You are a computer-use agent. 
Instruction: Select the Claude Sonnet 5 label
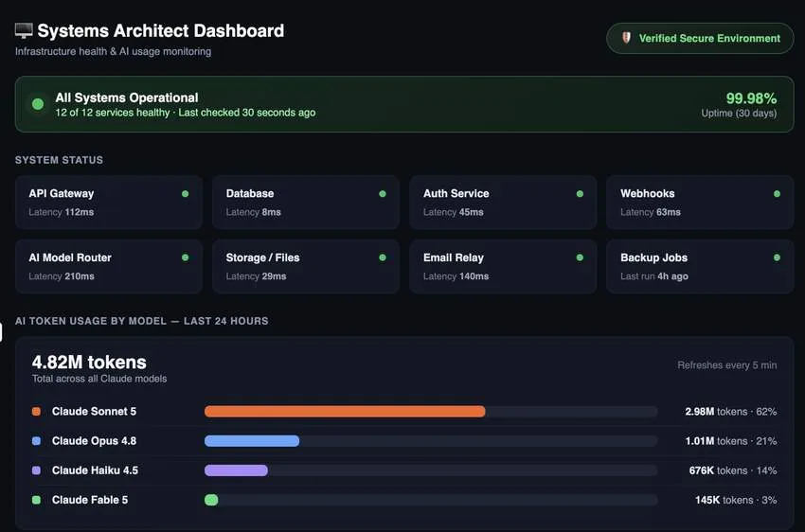(94, 412)
